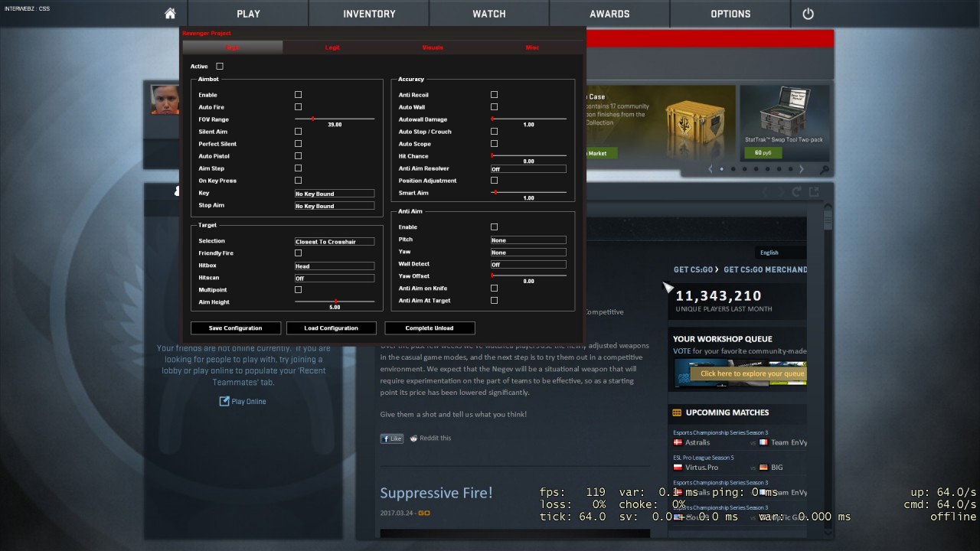Open the WATCH menu
Image resolution: width=980 pixels, height=551 pixels.
489,14
